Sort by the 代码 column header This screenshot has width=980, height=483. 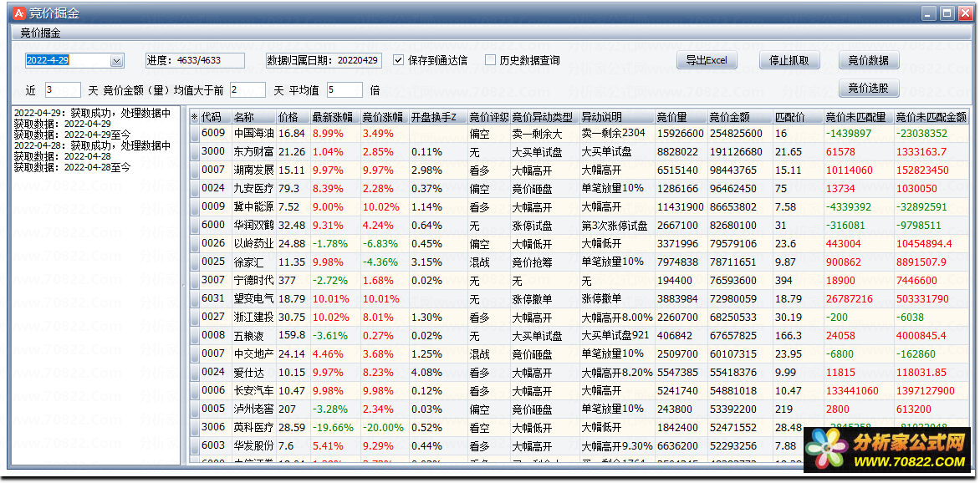coord(216,117)
